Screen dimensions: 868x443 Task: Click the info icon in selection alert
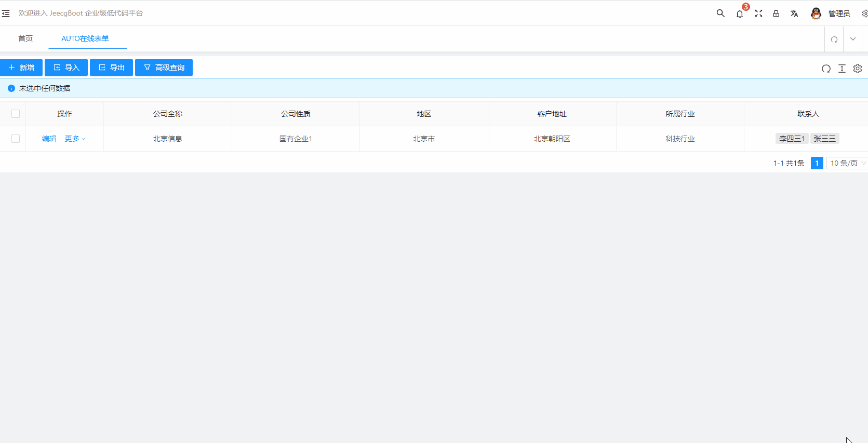(11, 88)
